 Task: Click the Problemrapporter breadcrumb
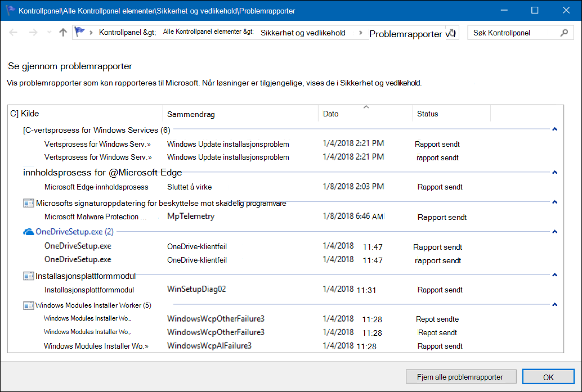point(406,34)
